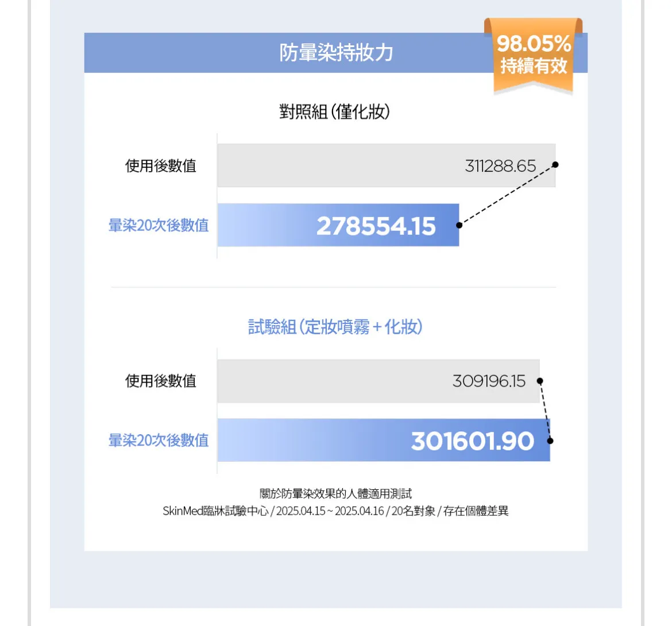Click the horizontal divider between the two charts

tap(334, 287)
